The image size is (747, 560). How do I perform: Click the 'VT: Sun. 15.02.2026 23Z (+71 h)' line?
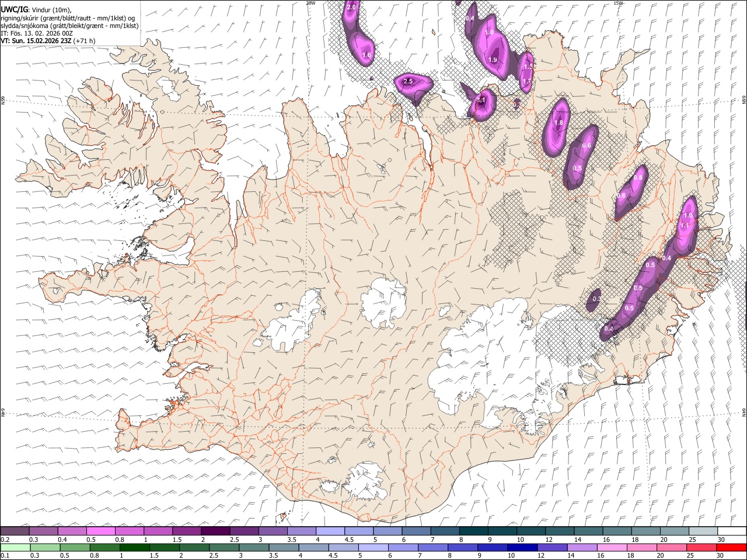pos(48,41)
